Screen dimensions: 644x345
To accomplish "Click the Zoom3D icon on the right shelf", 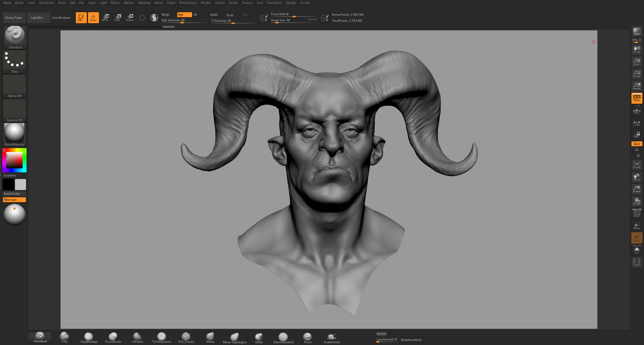I will pos(637,188).
